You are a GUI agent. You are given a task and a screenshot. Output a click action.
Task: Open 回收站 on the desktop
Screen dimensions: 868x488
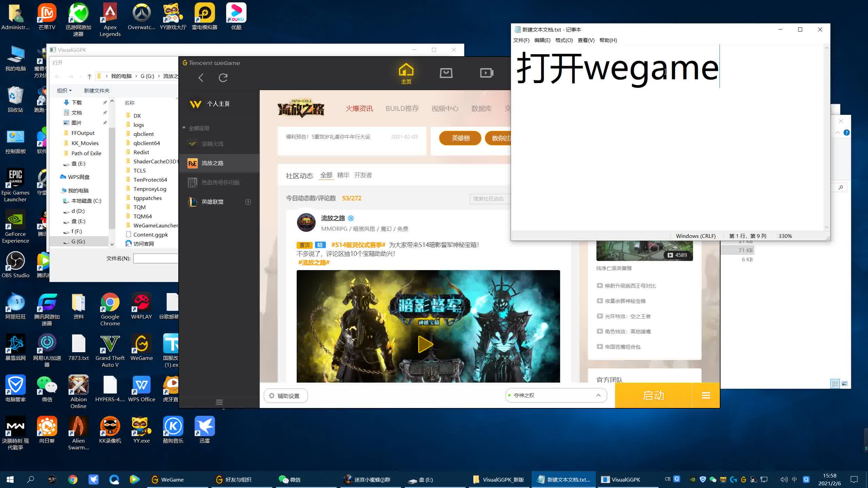click(15, 99)
